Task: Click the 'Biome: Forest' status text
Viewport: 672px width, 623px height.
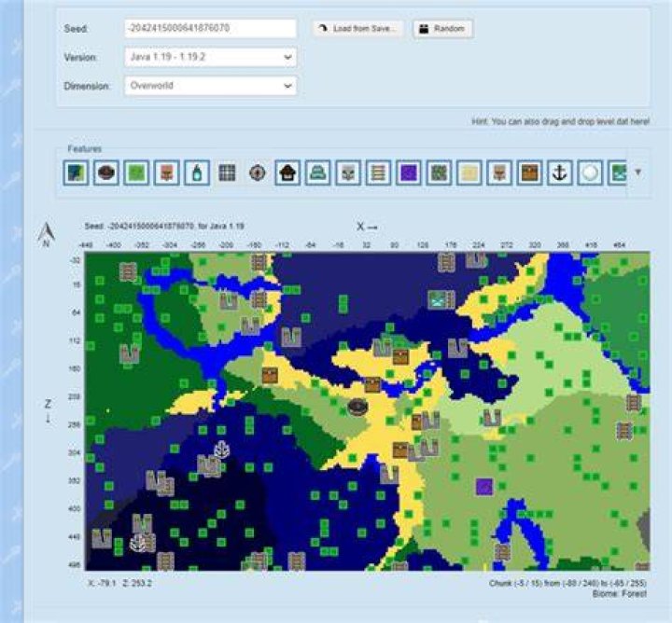Action: pyautogui.click(x=620, y=594)
